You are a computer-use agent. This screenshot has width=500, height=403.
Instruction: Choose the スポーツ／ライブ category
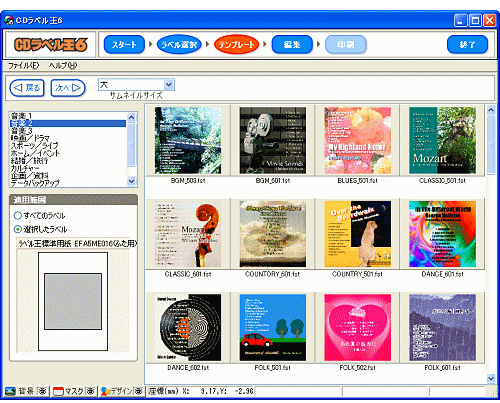point(68,146)
